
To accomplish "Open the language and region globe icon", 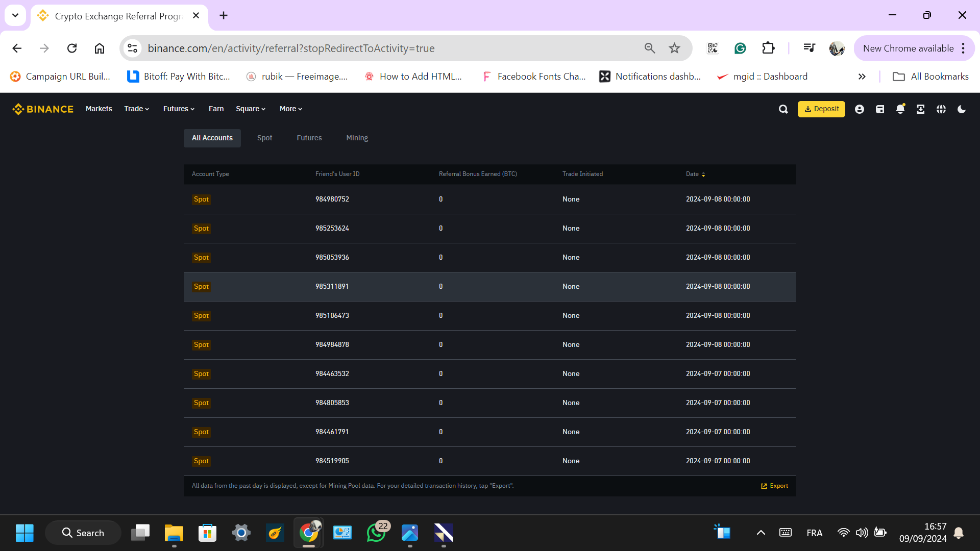I will [x=941, y=109].
